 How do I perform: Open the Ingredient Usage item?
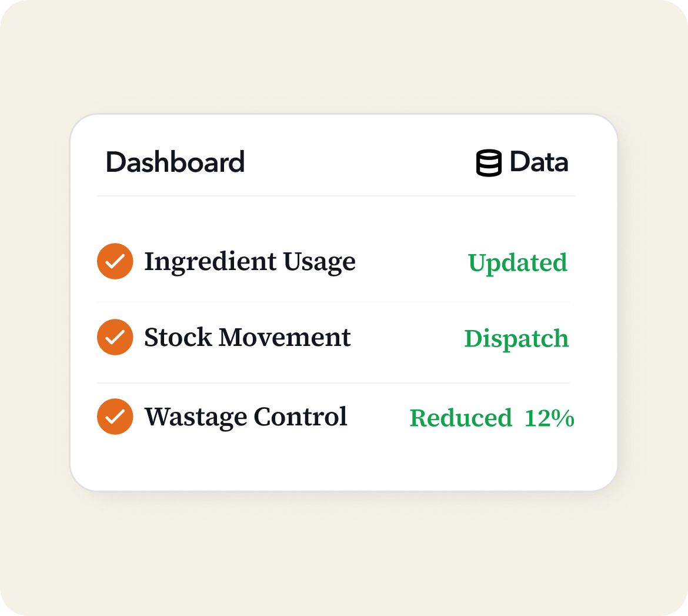tap(250, 262)
